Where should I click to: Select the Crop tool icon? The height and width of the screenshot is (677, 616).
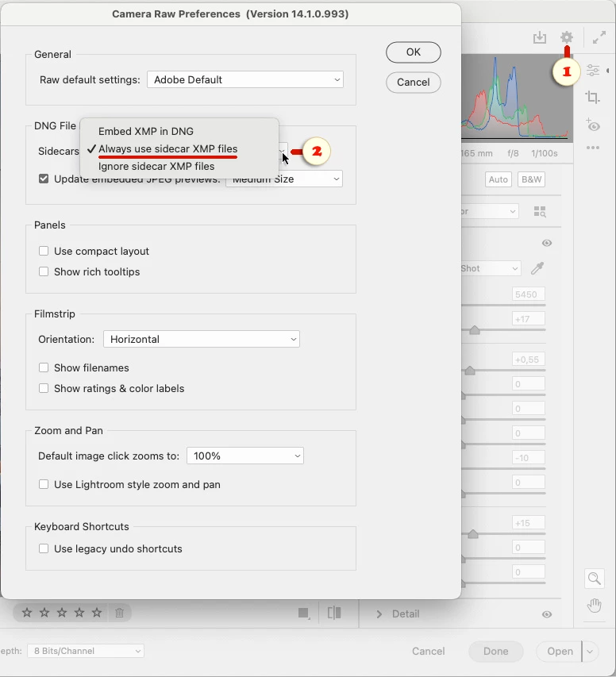[x=593, y=97]
